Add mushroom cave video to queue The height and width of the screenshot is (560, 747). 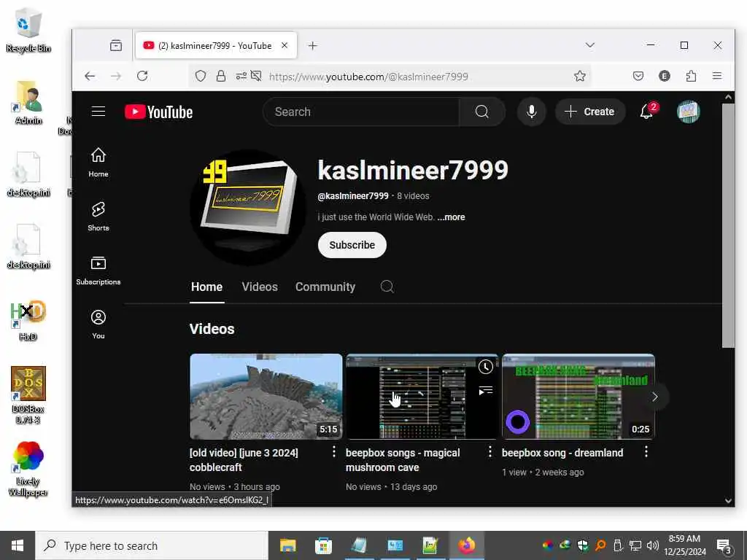[x=485, y=391]
